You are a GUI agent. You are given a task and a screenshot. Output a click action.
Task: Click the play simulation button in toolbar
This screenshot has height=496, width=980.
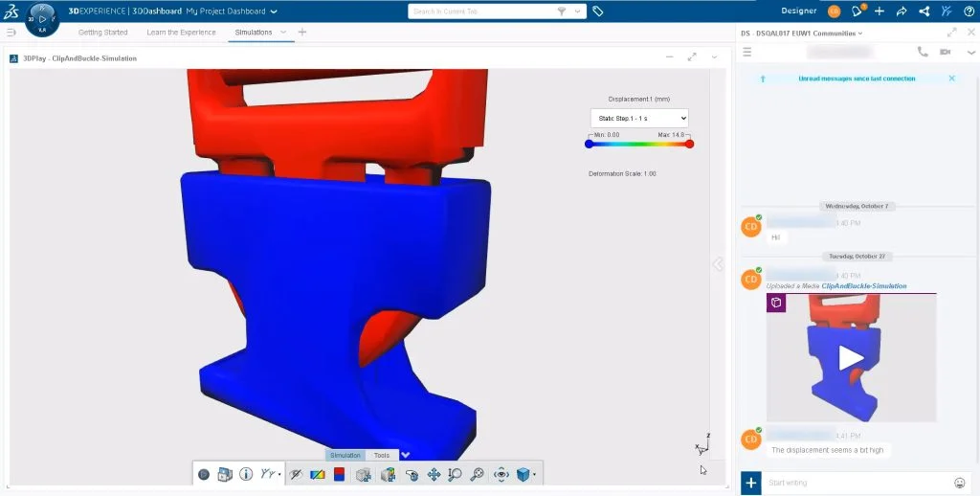point(204,474)
